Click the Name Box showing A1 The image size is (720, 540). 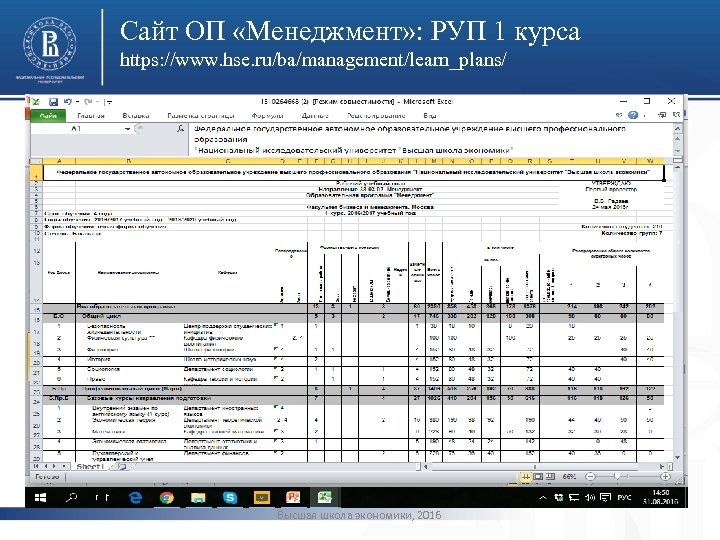click(x=77, y=129)
